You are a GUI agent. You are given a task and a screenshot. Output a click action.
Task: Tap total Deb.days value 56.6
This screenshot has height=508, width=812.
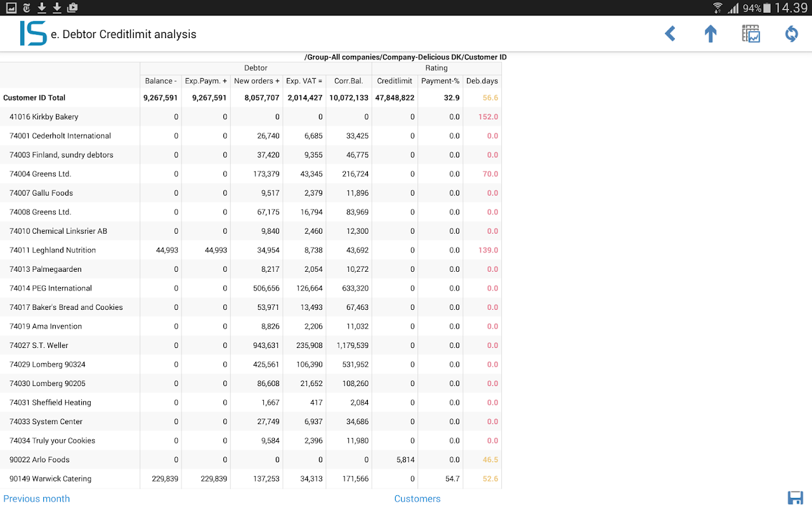pos(490,98)
